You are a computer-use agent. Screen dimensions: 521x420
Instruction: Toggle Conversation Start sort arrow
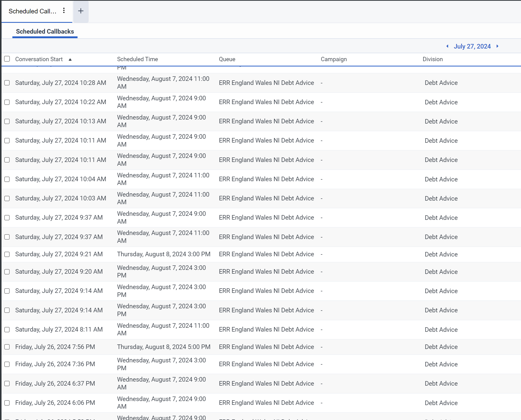click(70, 60)
